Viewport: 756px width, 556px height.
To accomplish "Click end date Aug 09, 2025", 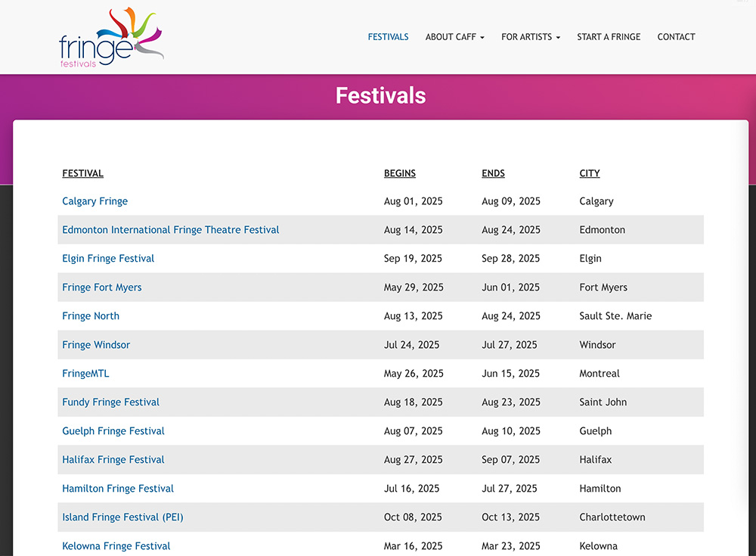I will [x=511, y=201].
